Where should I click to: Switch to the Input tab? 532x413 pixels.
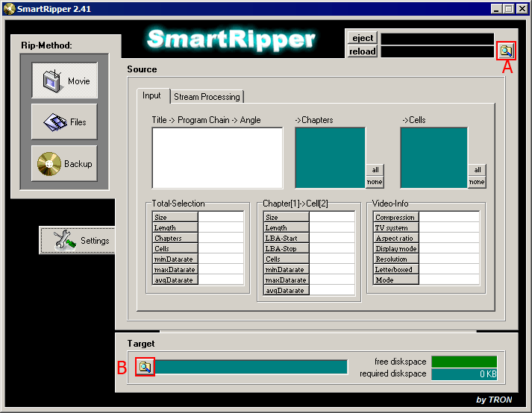[x=151, y=95]
